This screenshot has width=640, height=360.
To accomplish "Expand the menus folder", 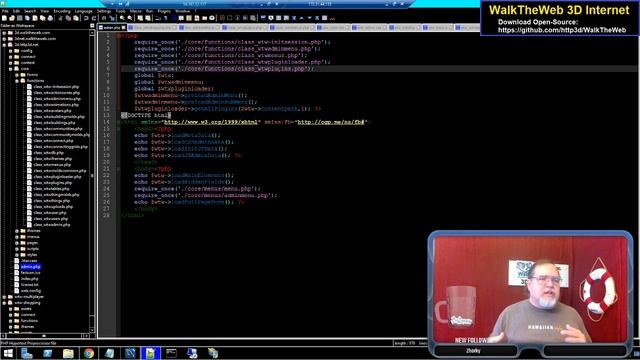I will pos(17,237).
